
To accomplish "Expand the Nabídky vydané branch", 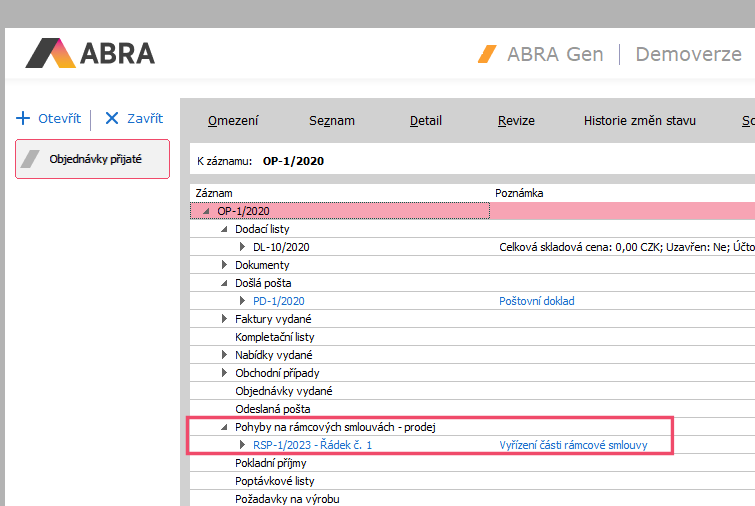I will coord(224,355).
